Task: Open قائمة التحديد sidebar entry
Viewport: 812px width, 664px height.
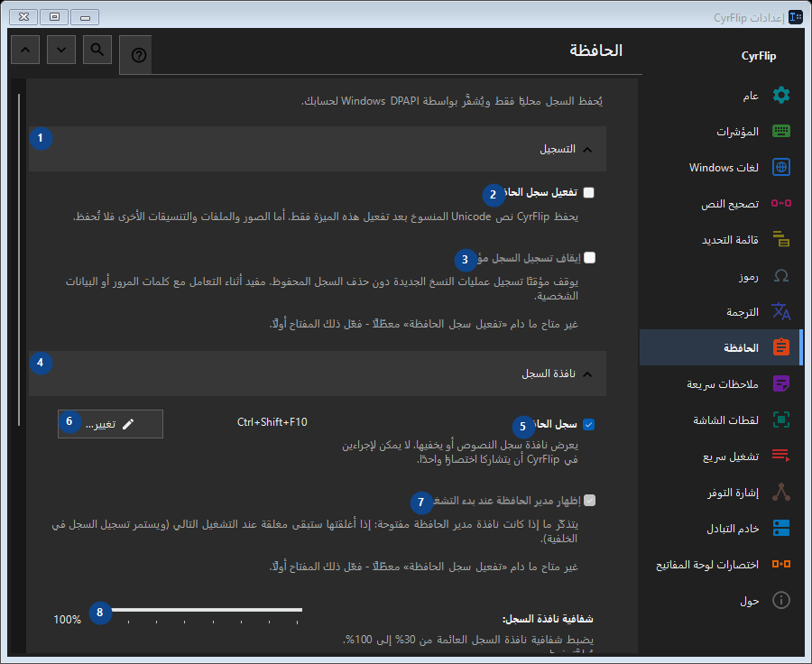Action: pyautogui.click(x=721, y=239)
